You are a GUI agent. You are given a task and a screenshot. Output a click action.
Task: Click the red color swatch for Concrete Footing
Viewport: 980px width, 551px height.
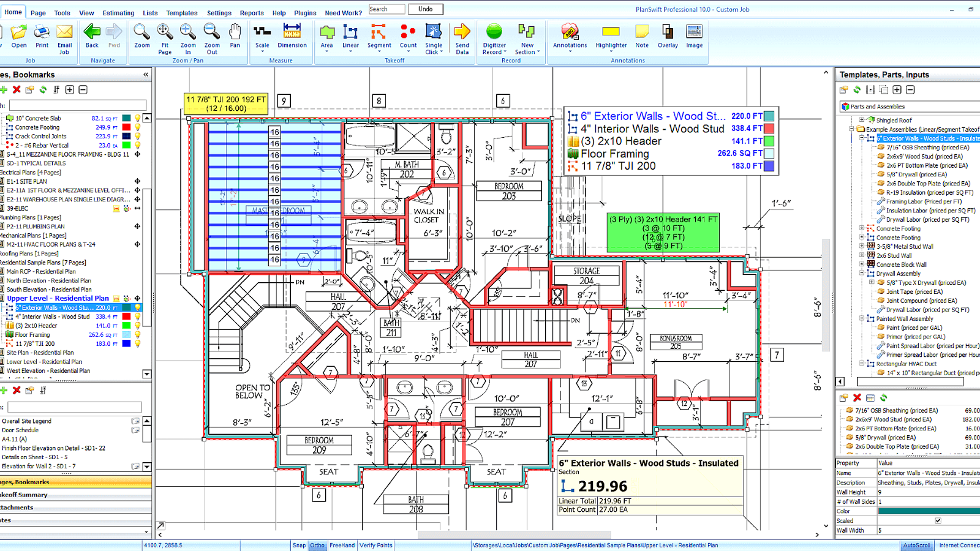tap(126, 127)
